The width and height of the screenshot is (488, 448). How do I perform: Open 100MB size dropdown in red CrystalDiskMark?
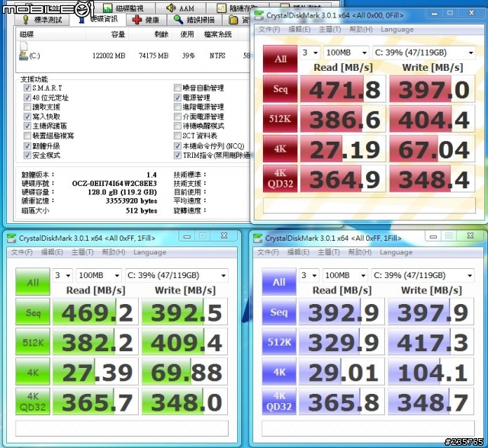[x=346, y=53]
